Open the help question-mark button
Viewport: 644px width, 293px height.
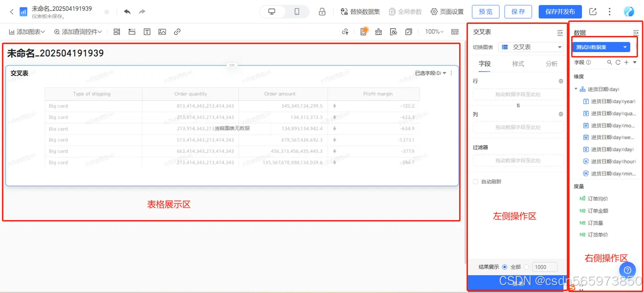[x=627, y=270]
